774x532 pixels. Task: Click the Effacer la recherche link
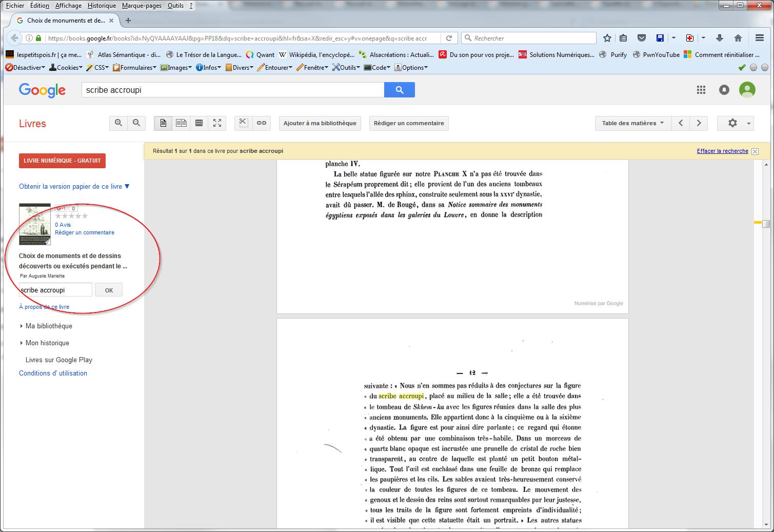722,151
